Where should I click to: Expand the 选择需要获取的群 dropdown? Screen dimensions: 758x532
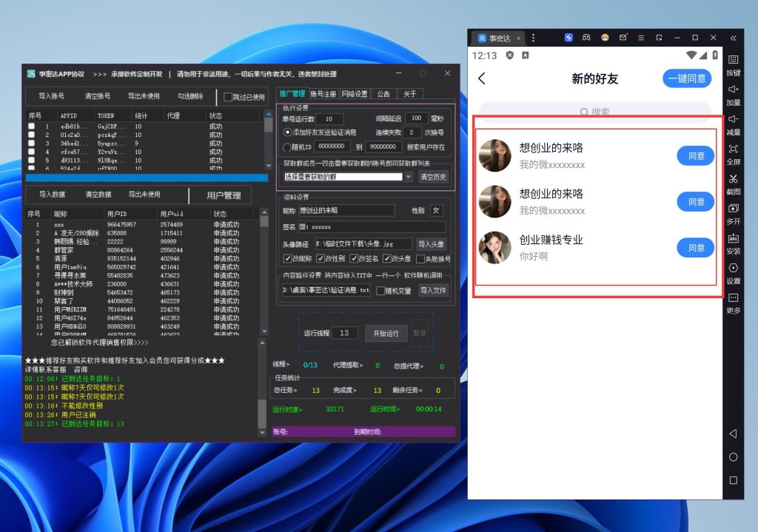tap(409, 177)
